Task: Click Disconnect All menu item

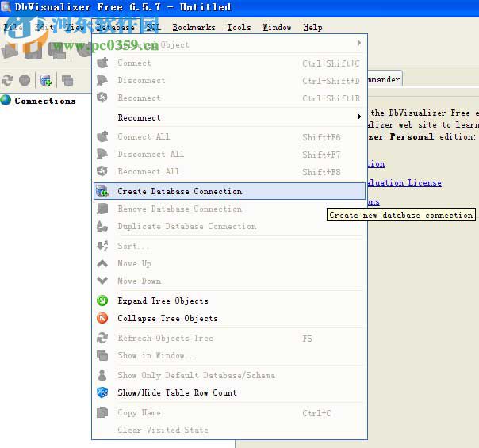Action: coord(229,154)
